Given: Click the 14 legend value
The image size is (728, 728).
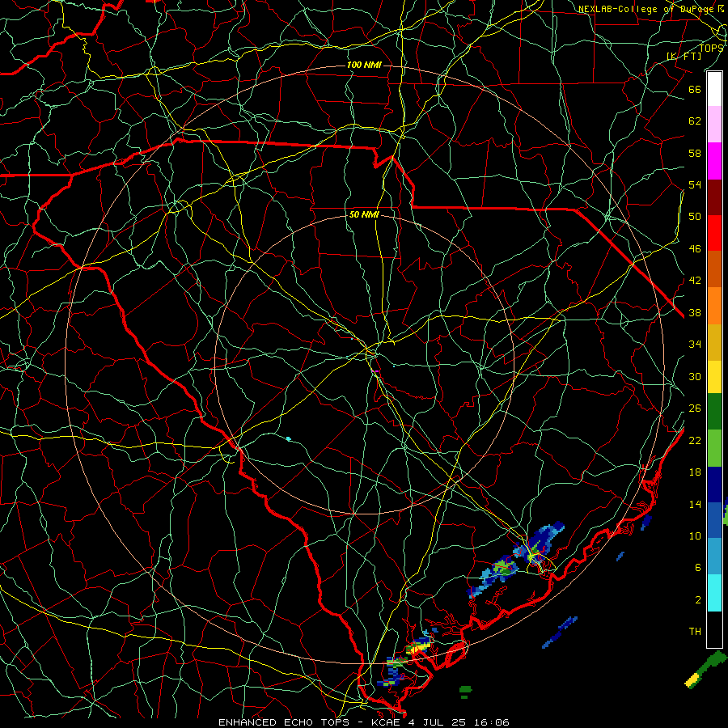Looking at the screenshot, I should [x=695, y=504].
